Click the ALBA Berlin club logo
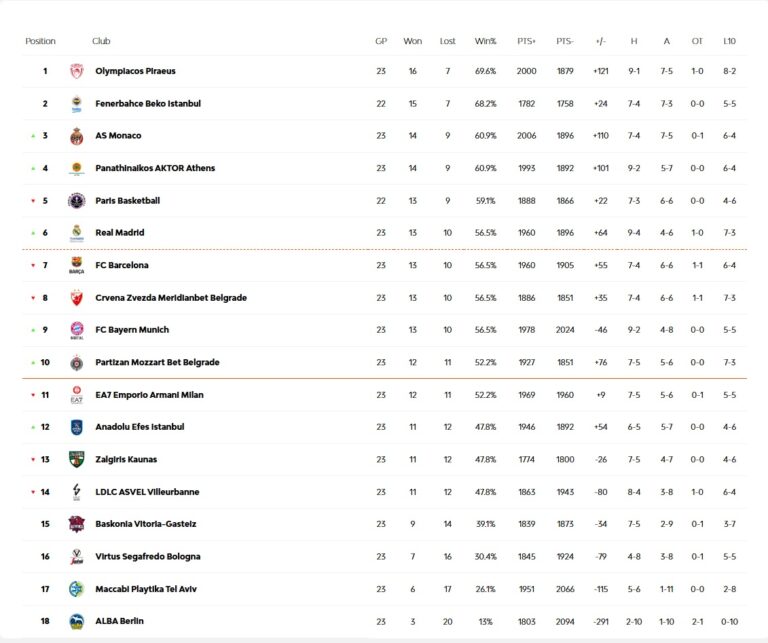This screenshot has height=643, width=768. pyautogui.click(x=77, y=621)
